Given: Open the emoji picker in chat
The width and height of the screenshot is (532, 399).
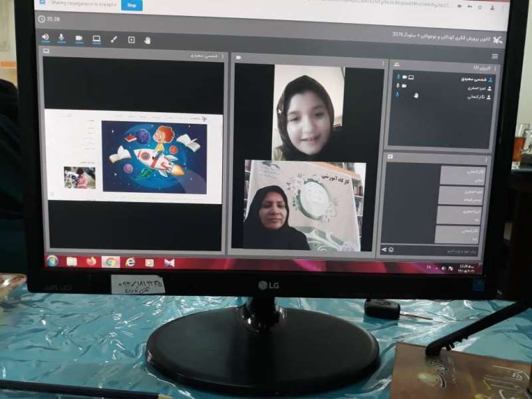Looking at the screenshot, I should point(390,250).
